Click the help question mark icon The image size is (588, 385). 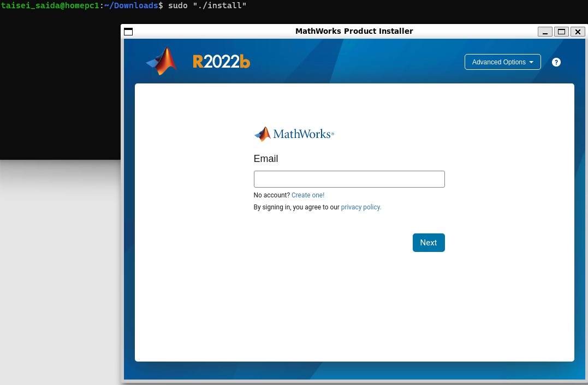click(556, 62)
